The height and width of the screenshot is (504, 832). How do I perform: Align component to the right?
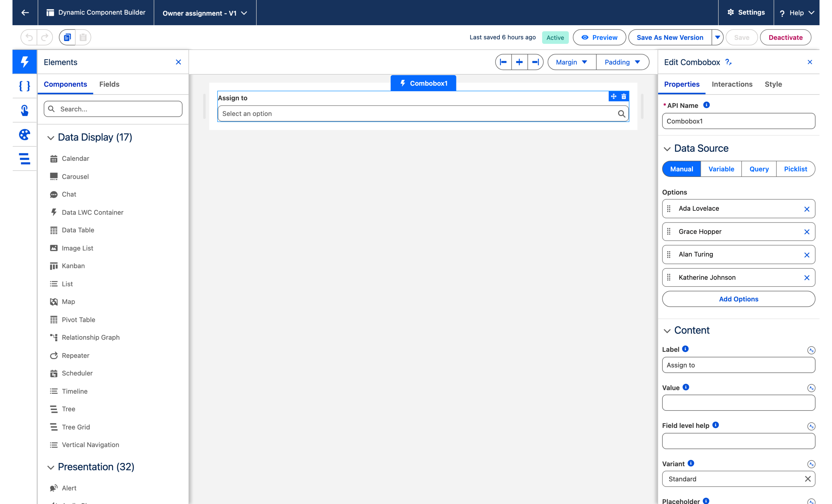pyautogui.click(x=536, y=62)
